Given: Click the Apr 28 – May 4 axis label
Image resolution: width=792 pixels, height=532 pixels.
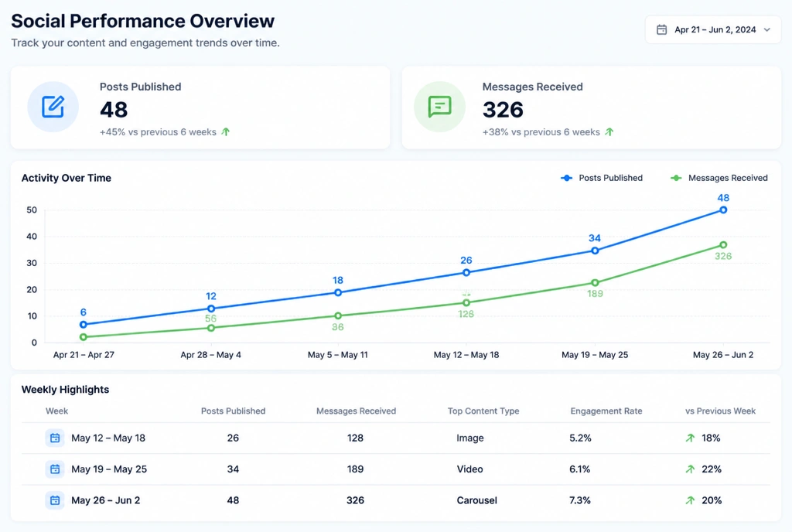Looking at the screenshot, I should (x=210, y=355).
